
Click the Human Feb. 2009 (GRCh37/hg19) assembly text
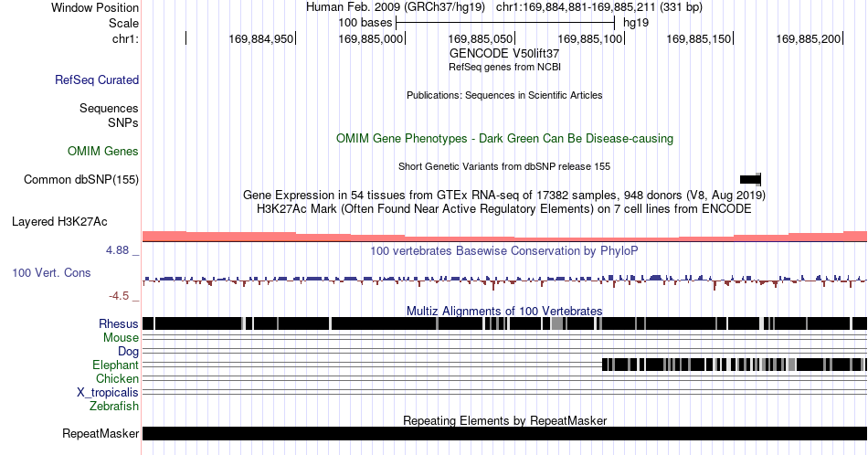(x=396, y=7)
